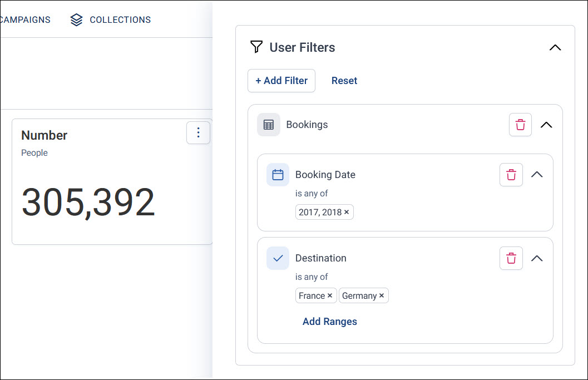Click the Destination checkmark icon
Viewport: 588px width, 380px height.
coord(278,258)
